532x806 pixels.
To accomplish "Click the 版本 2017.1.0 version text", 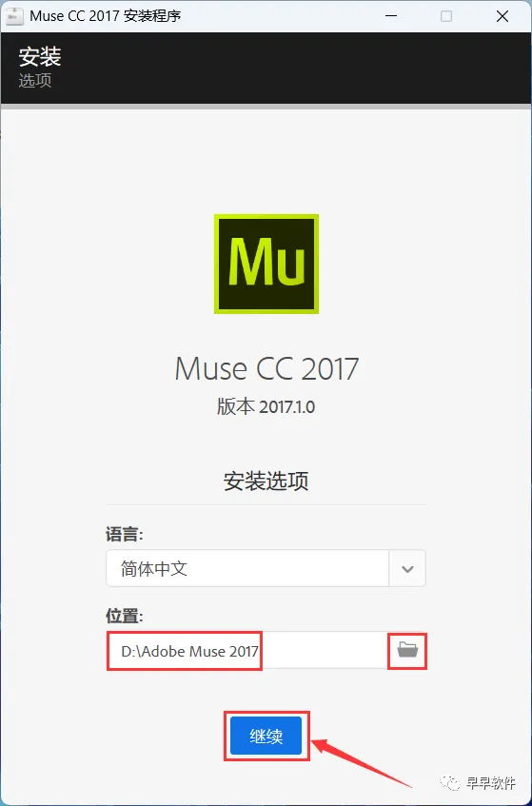I will pyautogui.click(x=266, y=407).
